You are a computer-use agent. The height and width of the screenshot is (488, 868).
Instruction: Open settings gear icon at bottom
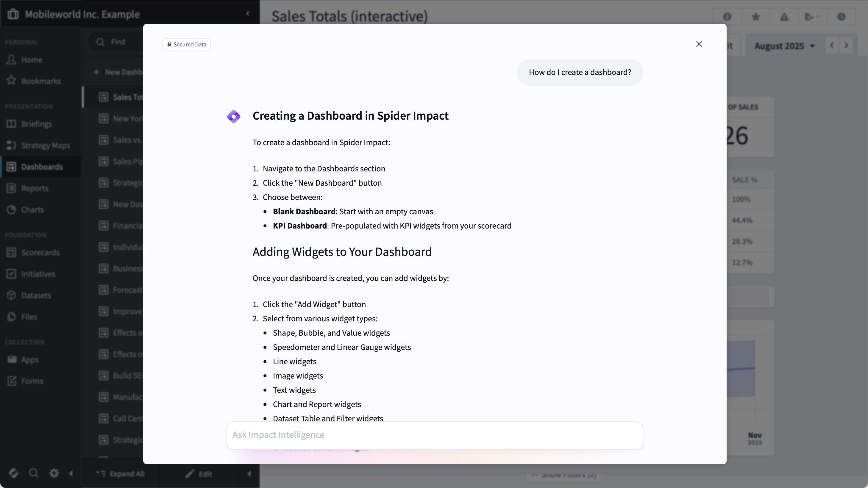click(54, 473)
